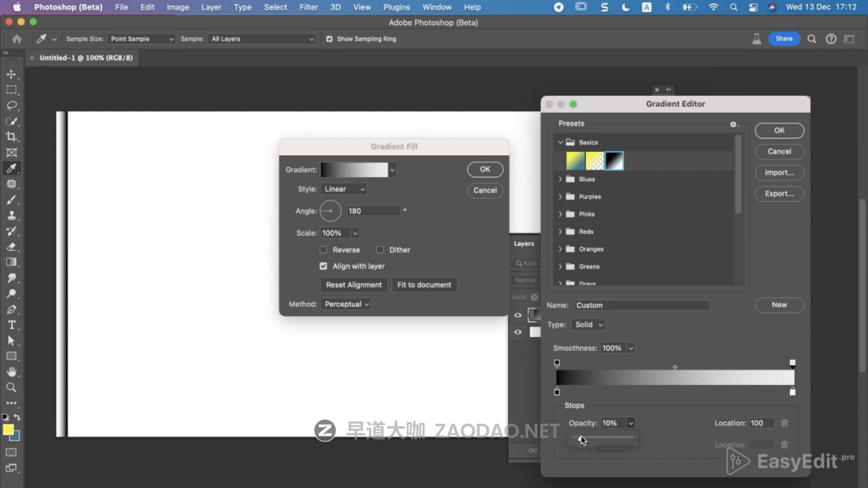This screenshot has width=868, height=488.
Task: Expand the Blues preset folder
Action: click(x=560, y=179)
